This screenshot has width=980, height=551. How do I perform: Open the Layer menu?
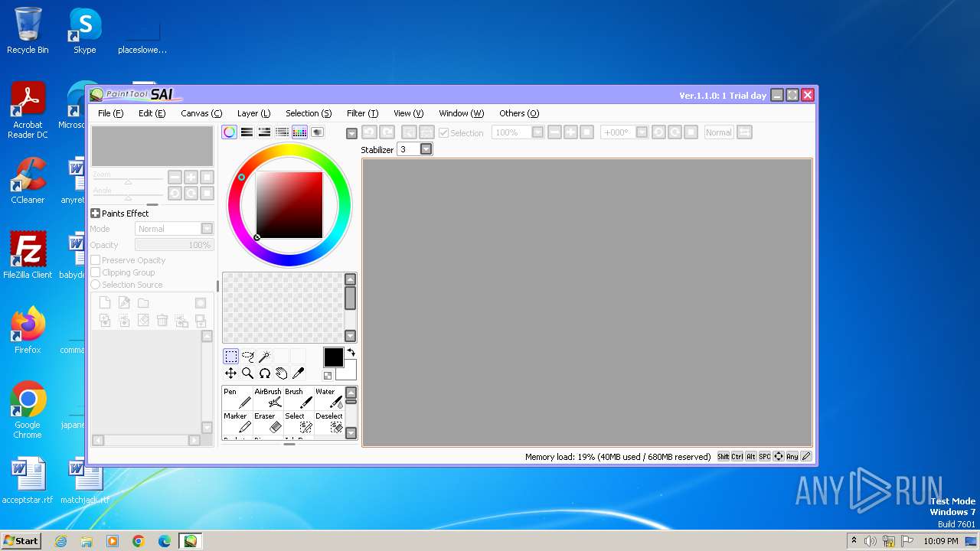pos(253,113)
